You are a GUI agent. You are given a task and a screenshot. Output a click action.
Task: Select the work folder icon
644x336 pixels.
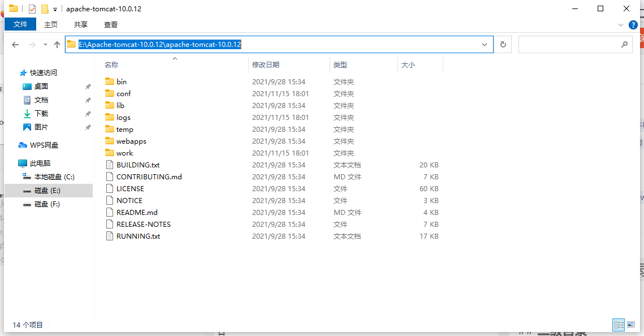pyautogui.click(x=109, y=153)
